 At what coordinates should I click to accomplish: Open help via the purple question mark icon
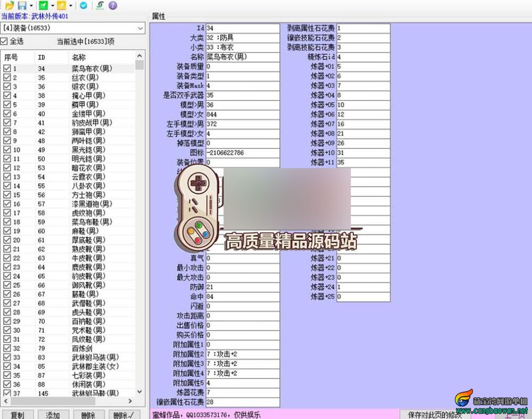coord(112,5)
